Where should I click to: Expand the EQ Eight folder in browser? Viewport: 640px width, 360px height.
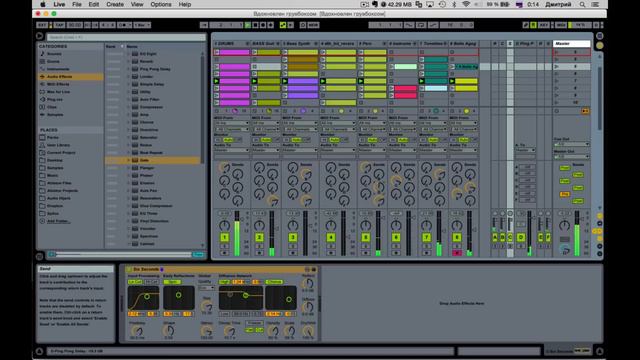(128, 53)
